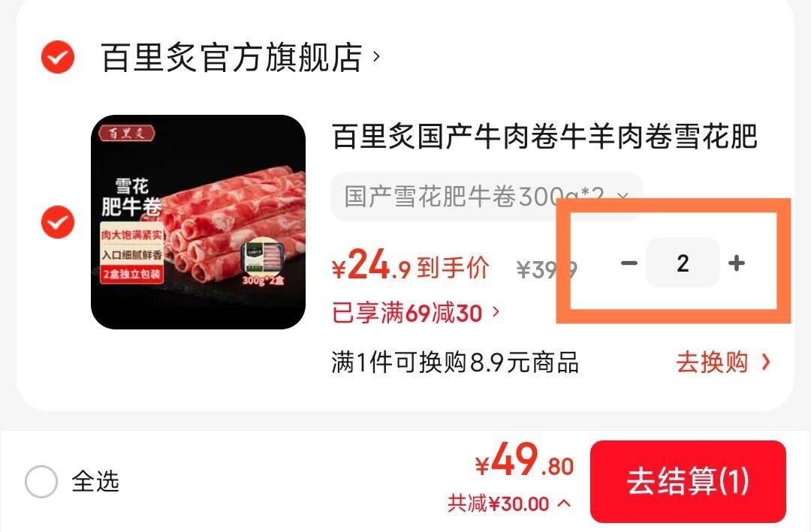Increase quantity with the plus icon
The image size is (811, 532).
tap(737, 263)
